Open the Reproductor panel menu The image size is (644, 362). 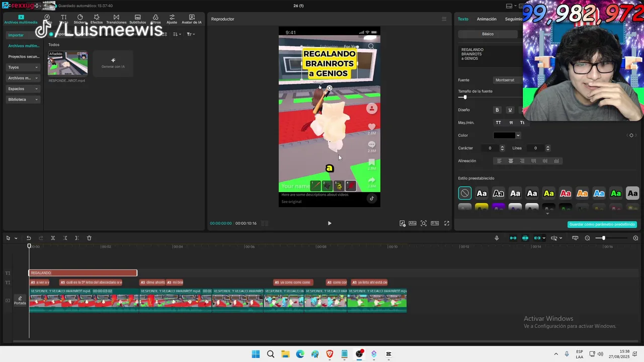click(444, 19)
